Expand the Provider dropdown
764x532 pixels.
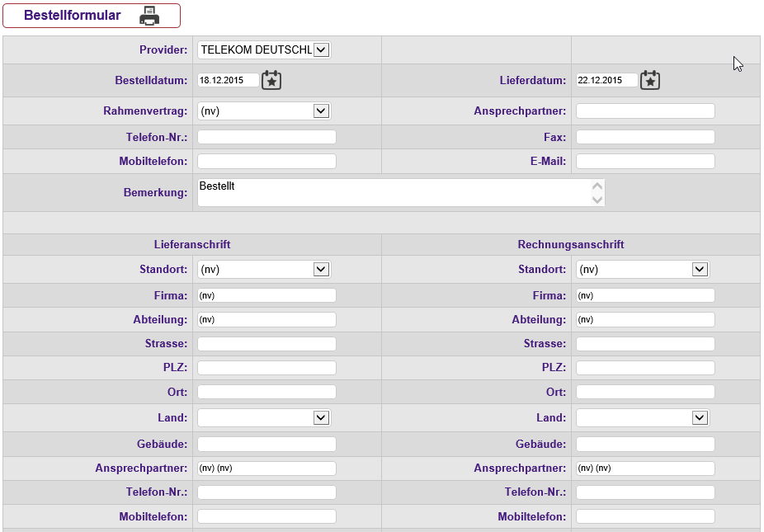pyautogui.click(x=321, y=49)
